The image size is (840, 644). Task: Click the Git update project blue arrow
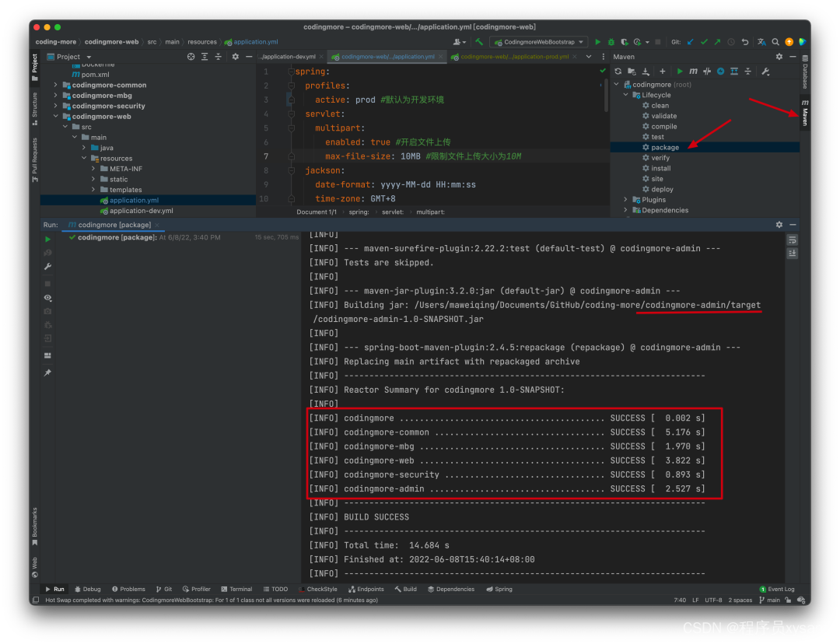click(x=691, y=42)
